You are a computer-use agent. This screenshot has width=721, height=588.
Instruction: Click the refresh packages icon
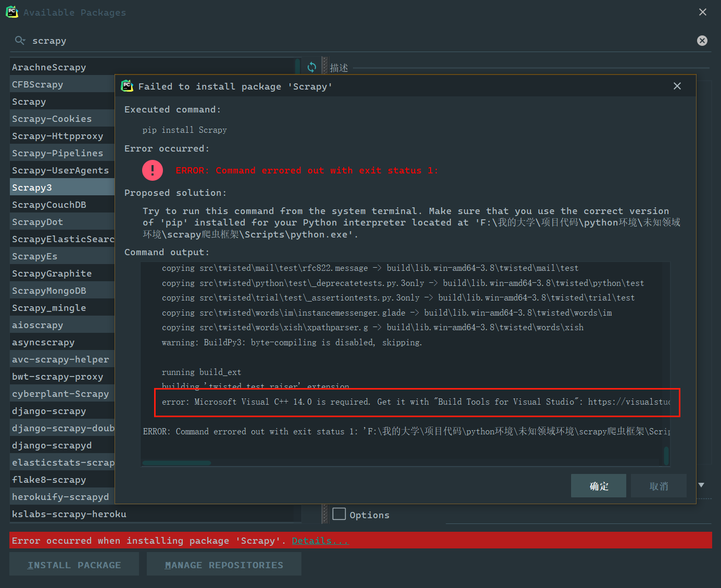[x=312, y=67]
